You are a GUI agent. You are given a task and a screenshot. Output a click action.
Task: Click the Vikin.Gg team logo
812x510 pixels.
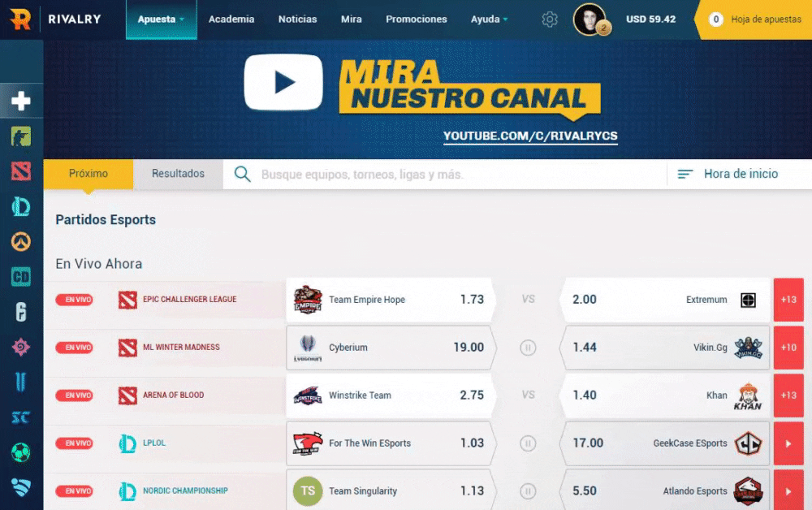[748, 348]
